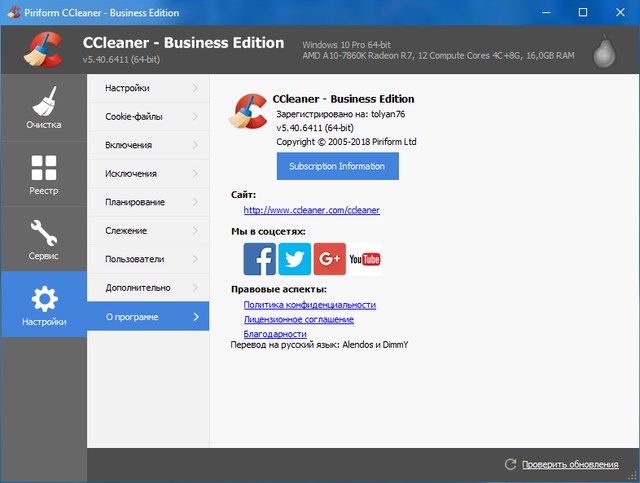Open the Google Plus social icon

329,259
